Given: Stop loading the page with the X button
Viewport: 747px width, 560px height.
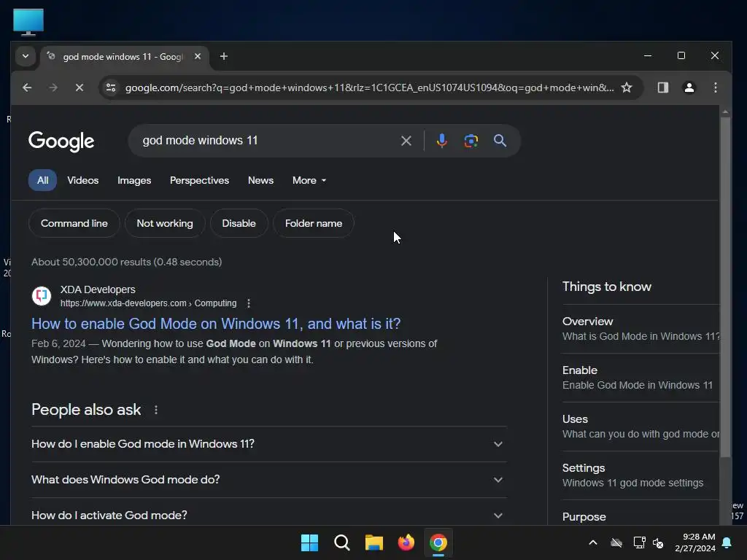Looking at the screenshot, I should coord(80,87).
